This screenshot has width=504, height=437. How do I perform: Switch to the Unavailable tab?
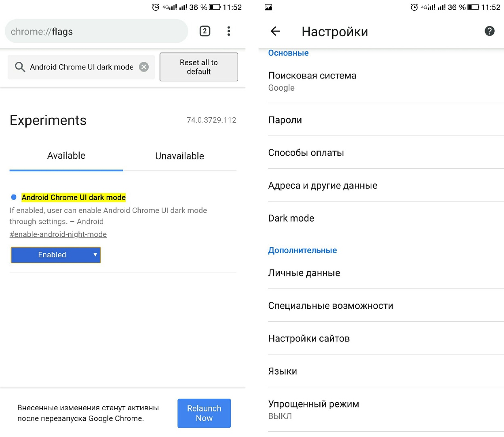click(x=179, y=156)
